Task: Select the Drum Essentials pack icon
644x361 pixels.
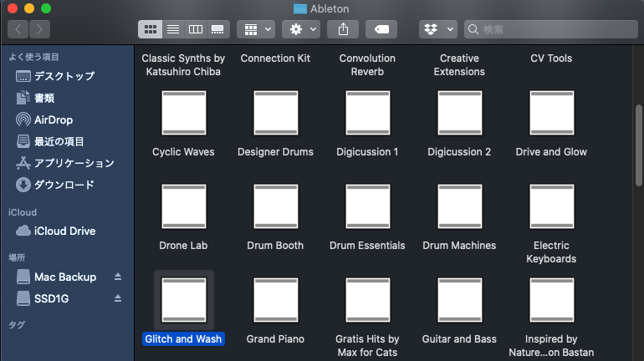Action: point(368,206)
